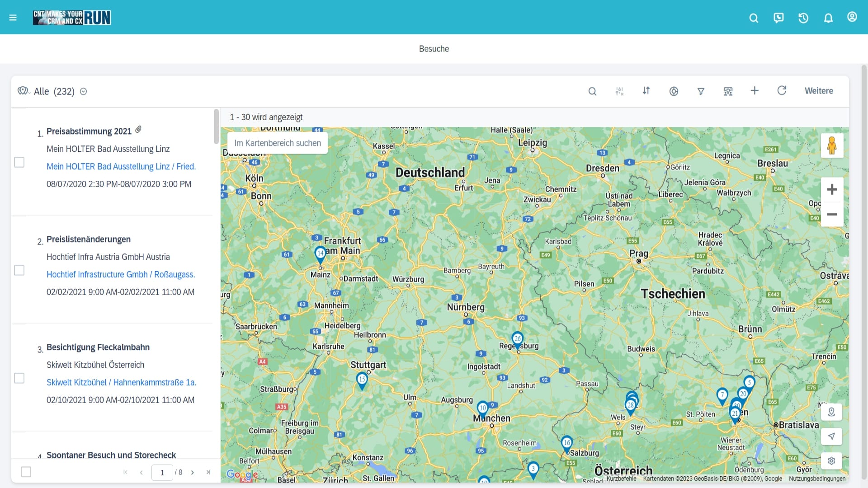Click the map navigate arrow control
This screenshot has height=488, width=868.
click(831, 436)
